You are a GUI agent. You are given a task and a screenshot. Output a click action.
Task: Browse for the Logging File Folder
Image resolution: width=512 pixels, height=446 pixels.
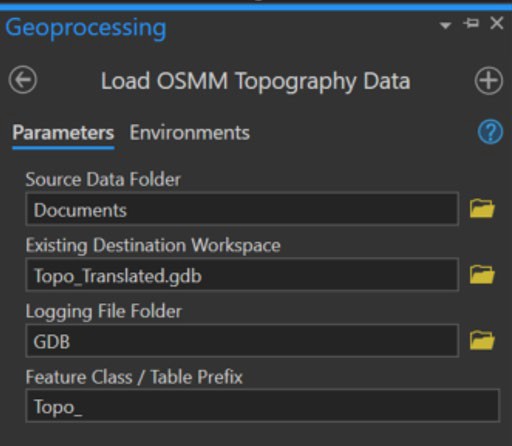[x=482, y=340]
